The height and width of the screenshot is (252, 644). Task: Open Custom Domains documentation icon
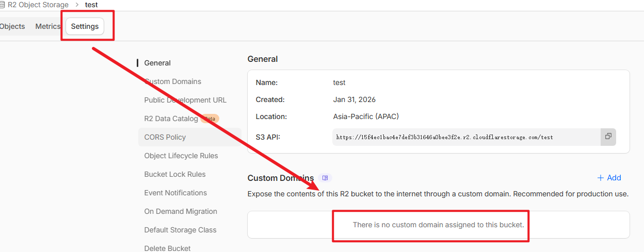(325, 178)
